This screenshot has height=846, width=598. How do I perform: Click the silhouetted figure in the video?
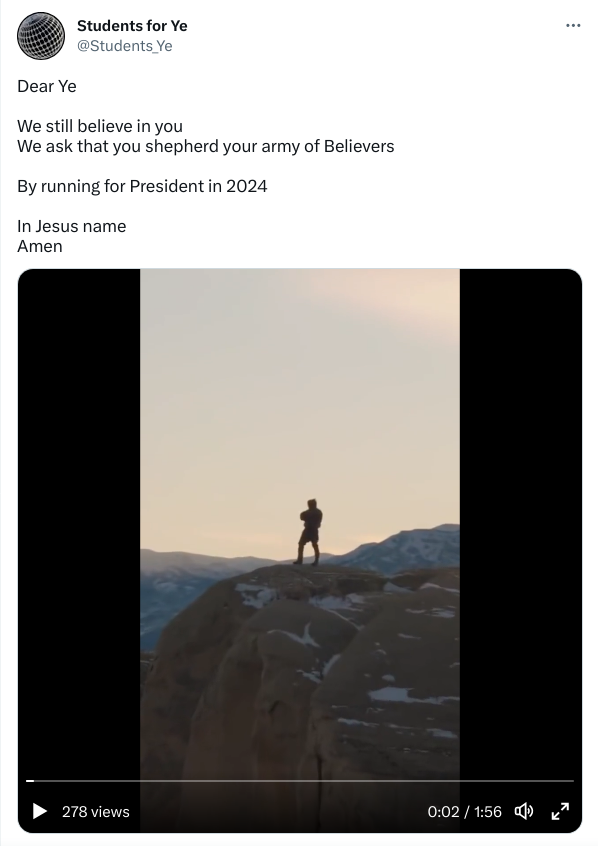(310, 532)
